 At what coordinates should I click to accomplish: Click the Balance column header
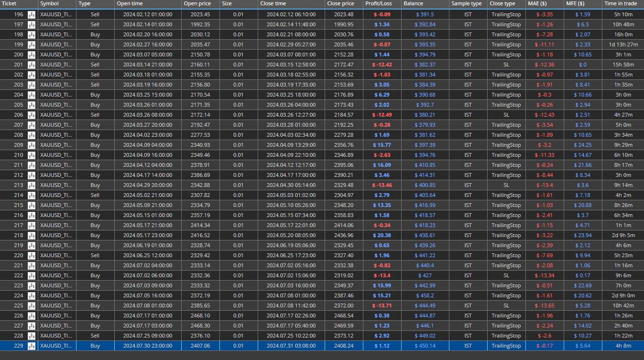(x=426, y=4)
